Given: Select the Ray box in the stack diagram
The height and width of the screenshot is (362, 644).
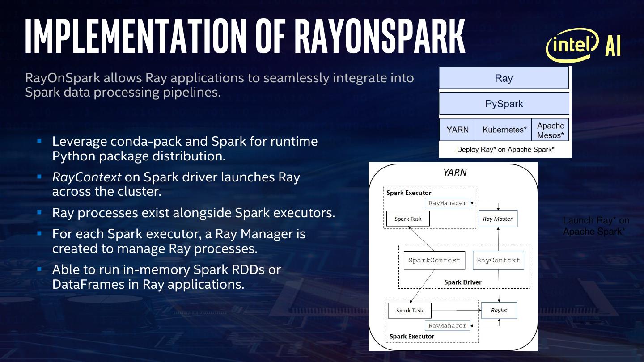Looking at the screenshot, I should point(504,78).
